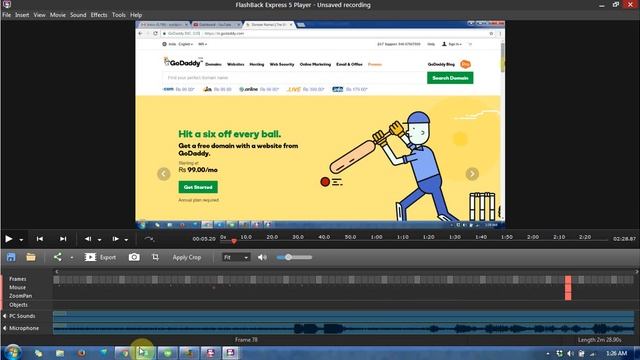Jump to the end of the recording
Screen dimensions: 640x360
click(63, 239)
